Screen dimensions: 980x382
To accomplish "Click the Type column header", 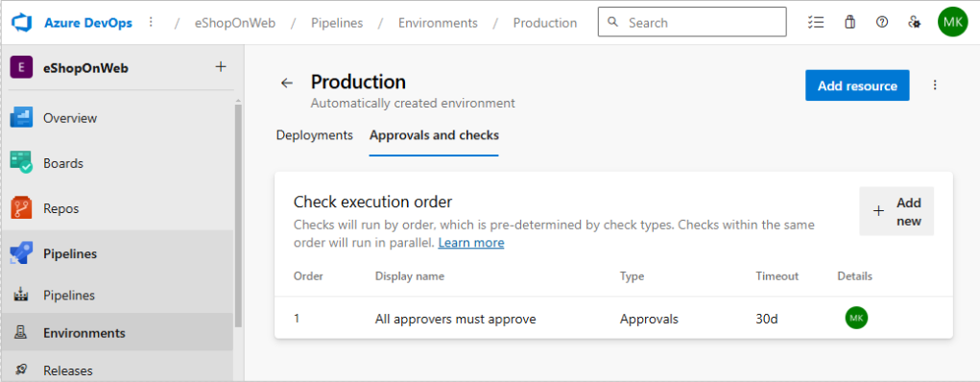I will (x=632, y=275).
